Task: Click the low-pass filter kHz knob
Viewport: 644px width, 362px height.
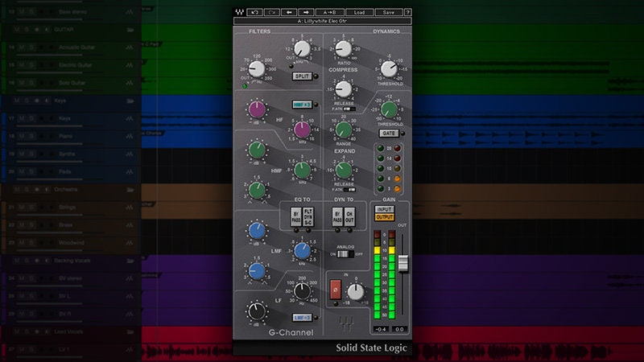Action: point(302,49)
